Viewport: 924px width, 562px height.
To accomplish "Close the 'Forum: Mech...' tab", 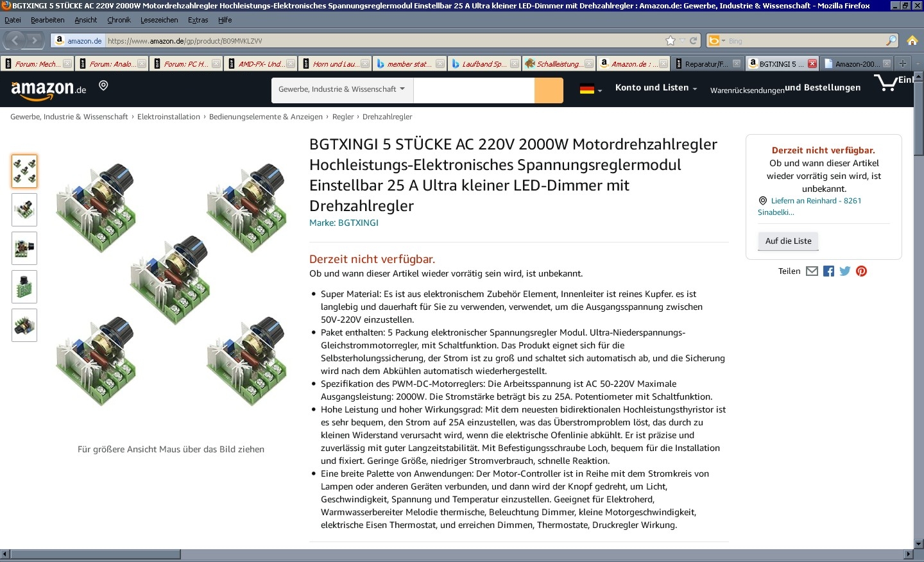I will click(x=67, y=64).
